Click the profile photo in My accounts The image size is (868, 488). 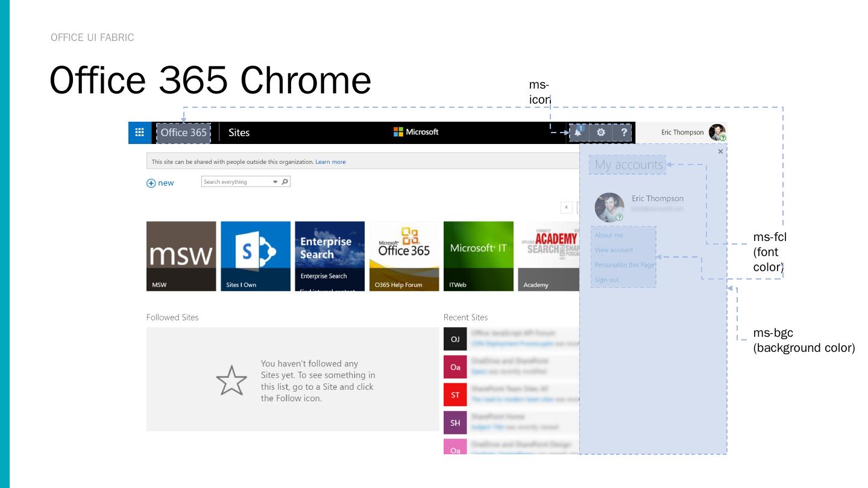click(609, 207)
